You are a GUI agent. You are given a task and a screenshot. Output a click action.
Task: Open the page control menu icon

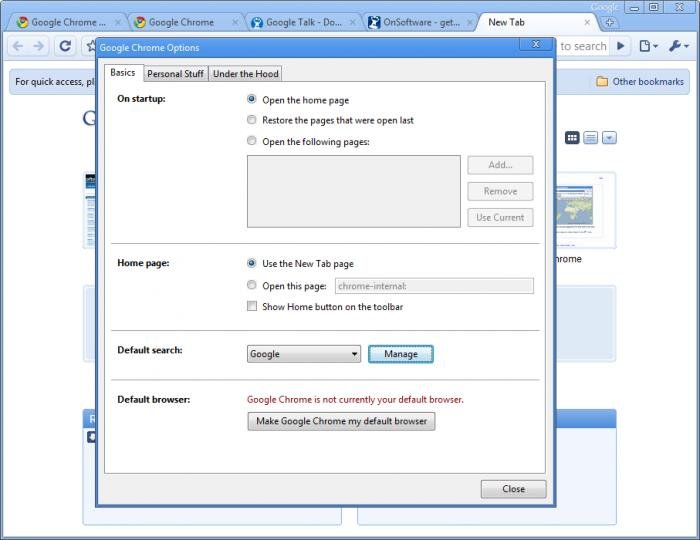648,46
